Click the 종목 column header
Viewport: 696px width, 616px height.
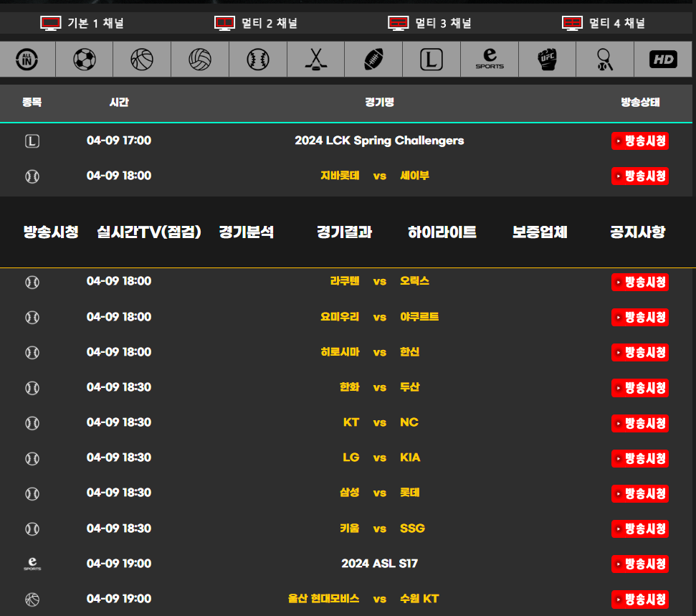tap(32, 102)
